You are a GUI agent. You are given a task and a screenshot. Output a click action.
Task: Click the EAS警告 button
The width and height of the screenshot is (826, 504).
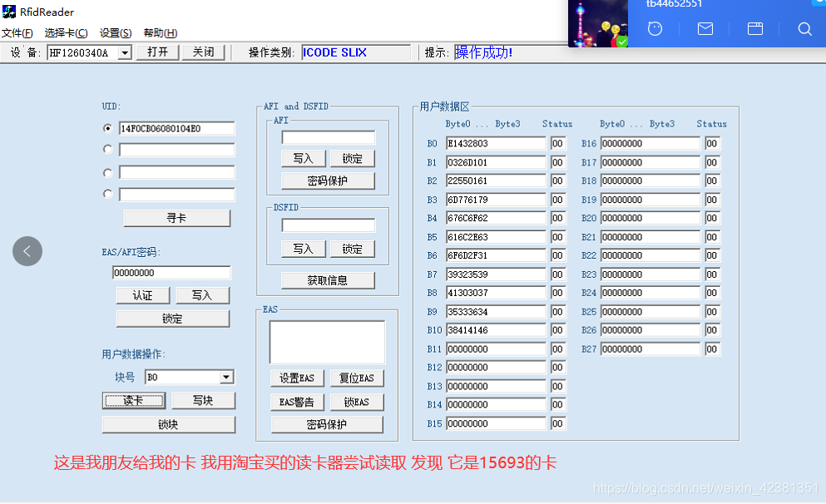click(297, 402)
